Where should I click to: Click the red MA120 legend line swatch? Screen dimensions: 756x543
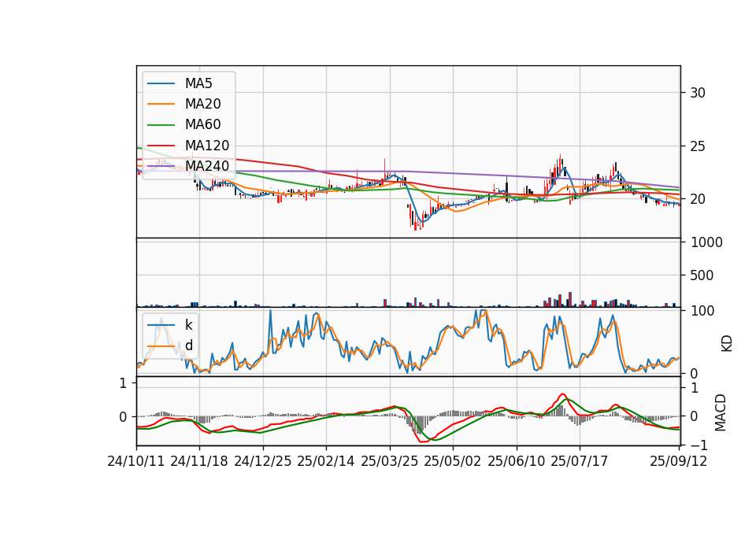click(x=161, y=146)
